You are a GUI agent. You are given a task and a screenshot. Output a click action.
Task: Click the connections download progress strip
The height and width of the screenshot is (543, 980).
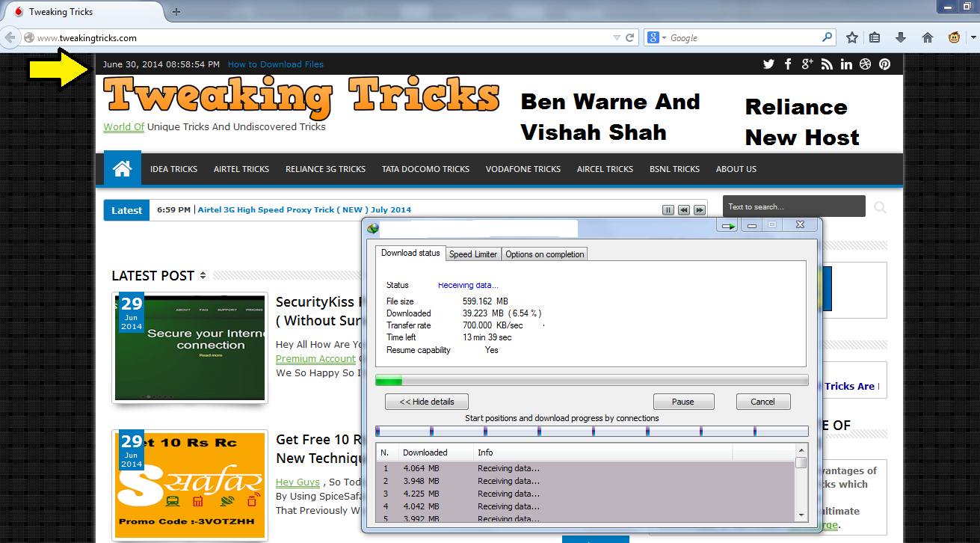point(591,432)
